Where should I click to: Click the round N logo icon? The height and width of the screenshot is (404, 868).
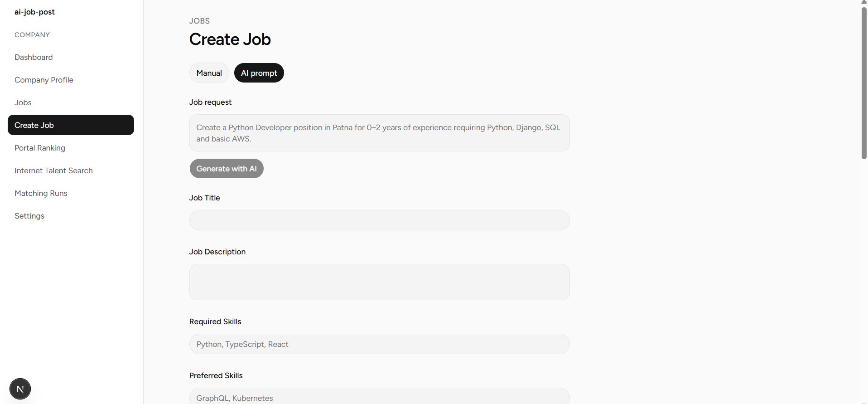point(20,389)
